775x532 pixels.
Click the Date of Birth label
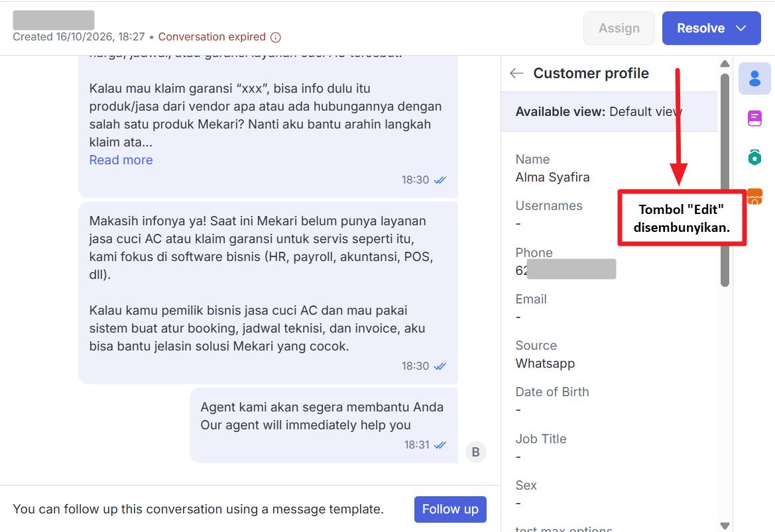552,392
